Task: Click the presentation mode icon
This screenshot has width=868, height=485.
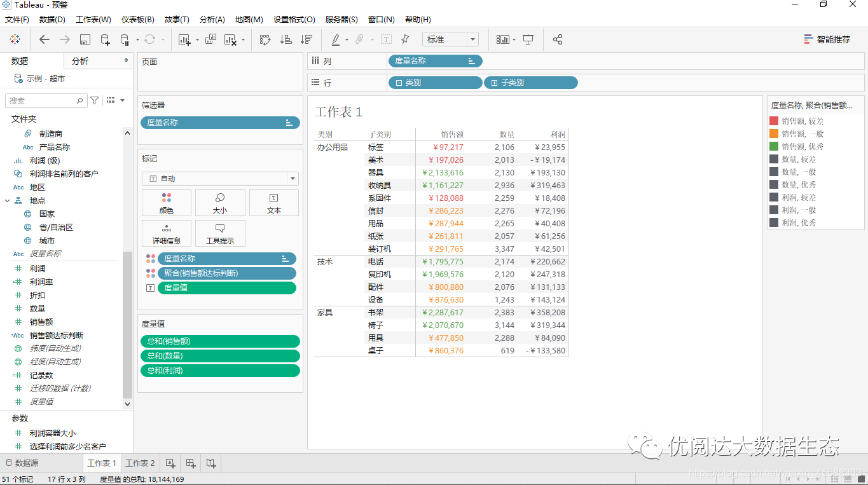Action: [x=528, y=39]
